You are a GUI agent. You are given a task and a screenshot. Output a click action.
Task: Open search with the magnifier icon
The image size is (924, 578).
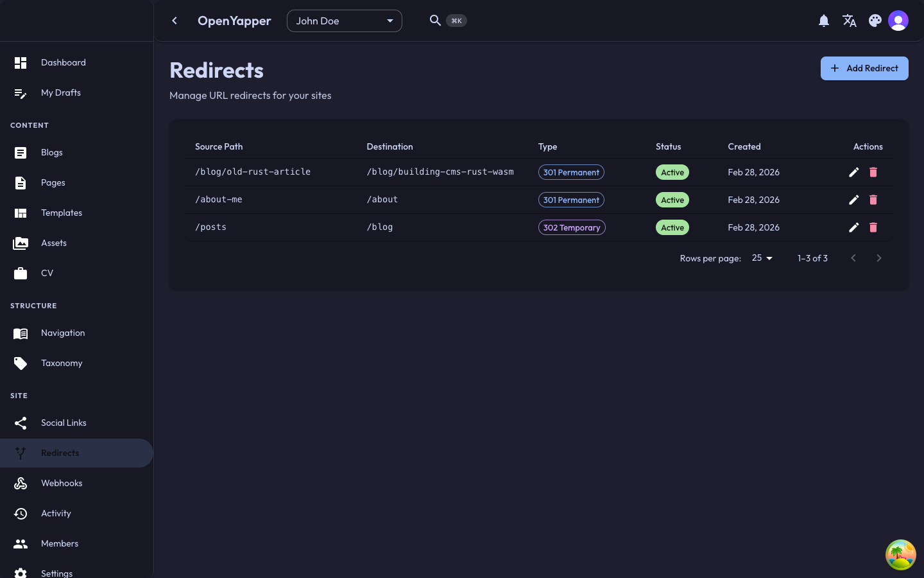tap(435, 21)
